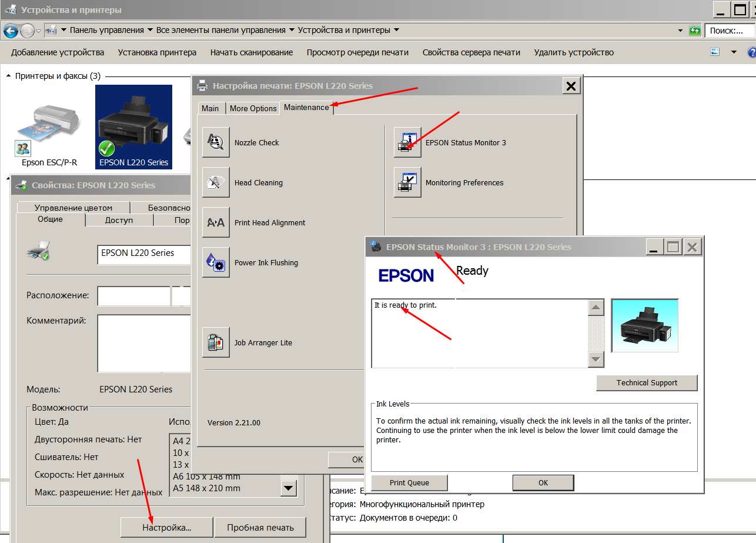Change the view using the toolbar view icon
Viewport: 756px width, 543px height.
(x=715, y=52)
